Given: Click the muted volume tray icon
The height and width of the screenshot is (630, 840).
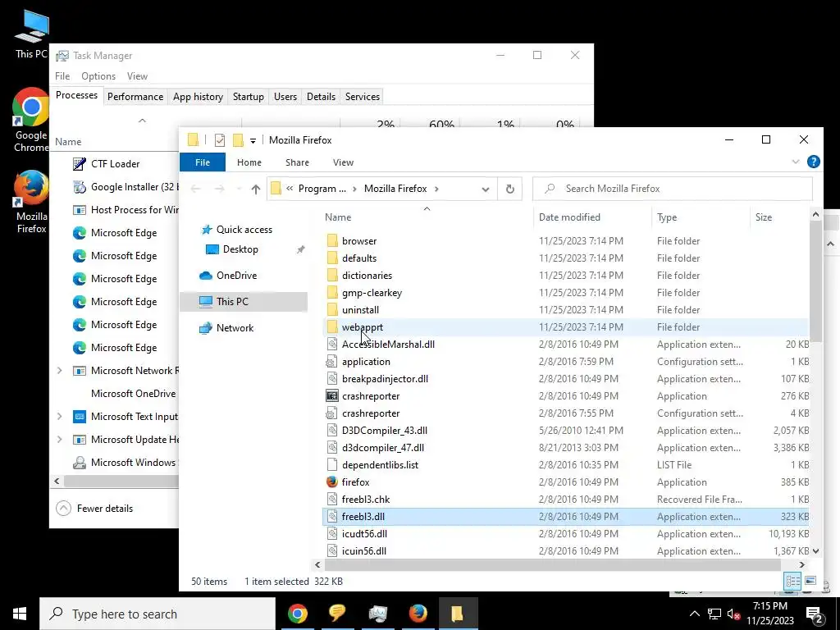Looking at the screenshot, I should (734, 614).
